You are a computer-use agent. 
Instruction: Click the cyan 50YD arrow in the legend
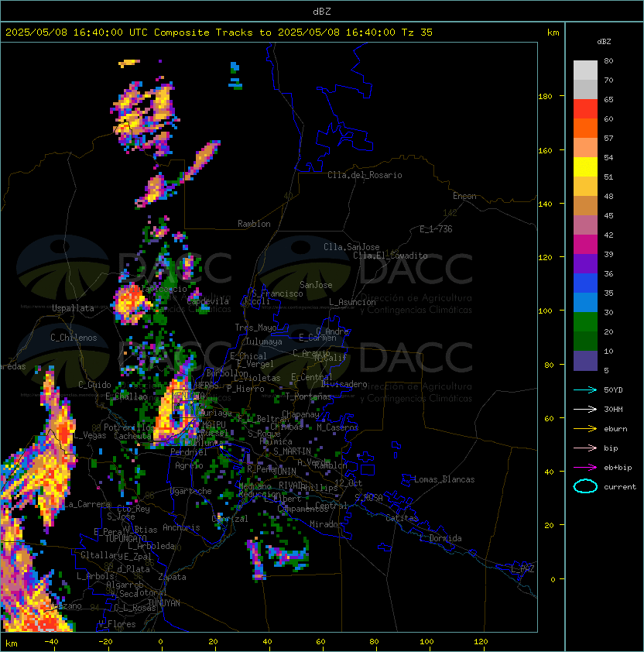585,389
